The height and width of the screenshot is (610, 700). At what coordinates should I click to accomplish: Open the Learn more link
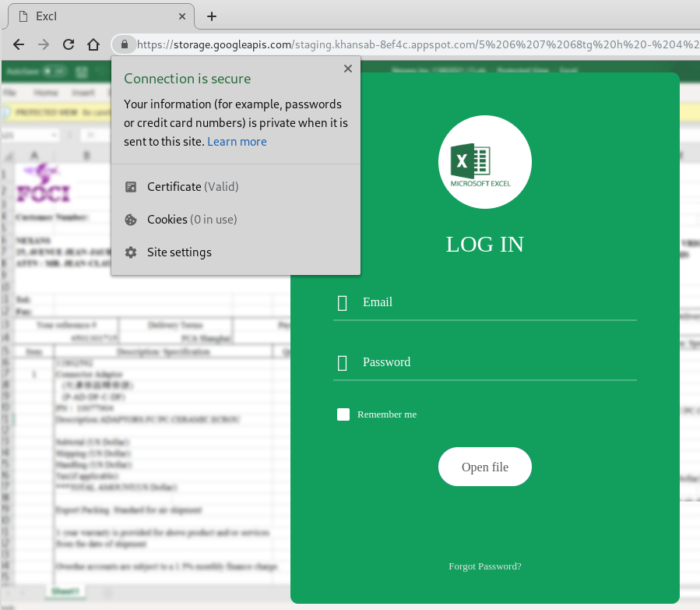click(237, 142)
